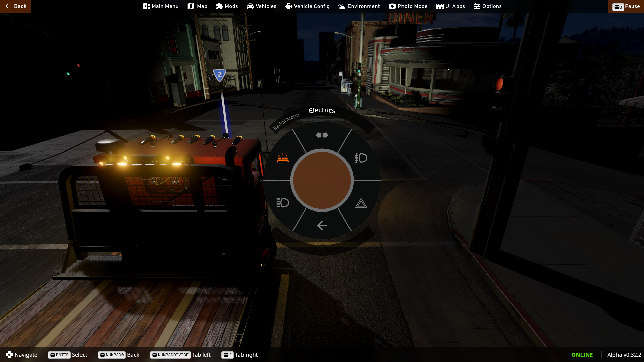This screenshot has width=644, height=362.
Task: Open the Vehicles selector
Action: pos(262,6)
